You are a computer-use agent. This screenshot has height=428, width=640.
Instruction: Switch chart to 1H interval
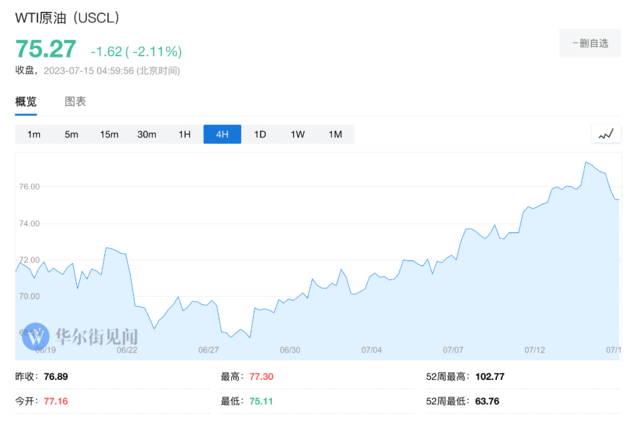coord(184,135)
